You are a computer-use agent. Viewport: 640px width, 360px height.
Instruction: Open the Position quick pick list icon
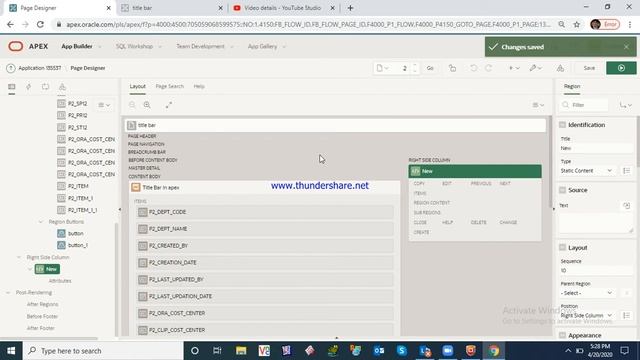click(x=626, y=315)
